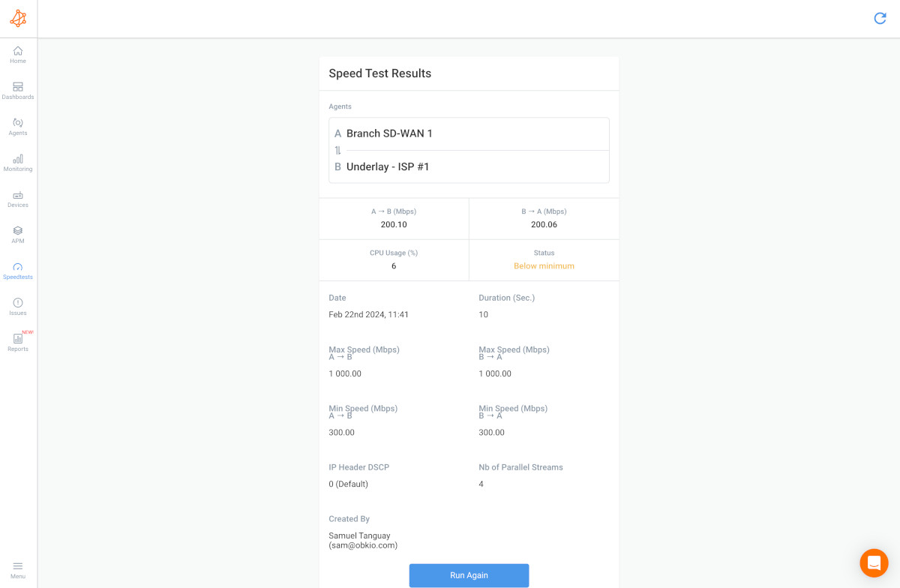Open the Agent A selector for Branch SD-WAN 1
The height and width of the screenshot is (588, 900).
469,133
